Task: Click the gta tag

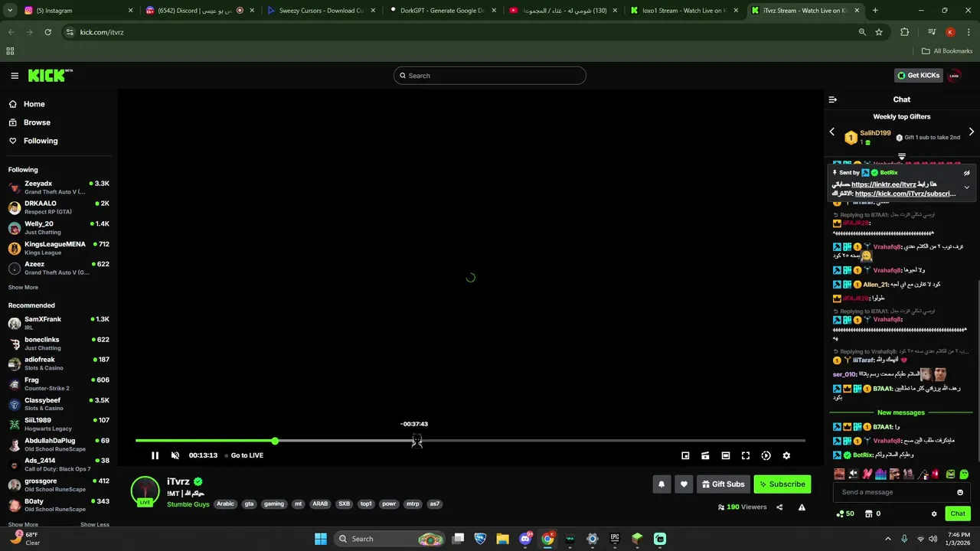Action: click(x=249, y=504)
